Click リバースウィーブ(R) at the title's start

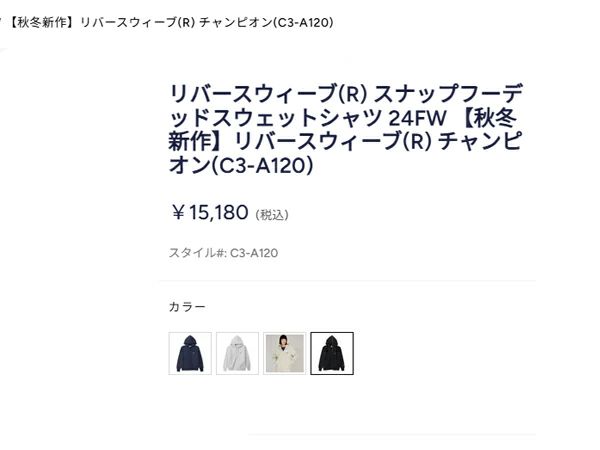[x=256, y=94]
